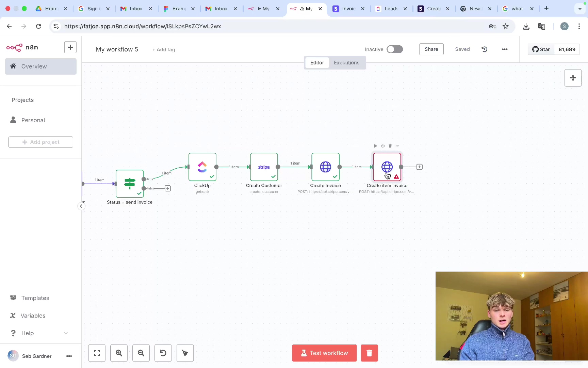Image resolution: width=588 pixels, height=368 pixels.
Task: Deactivate node via power icon above Create item invoice
Action: tap(383, 146)
